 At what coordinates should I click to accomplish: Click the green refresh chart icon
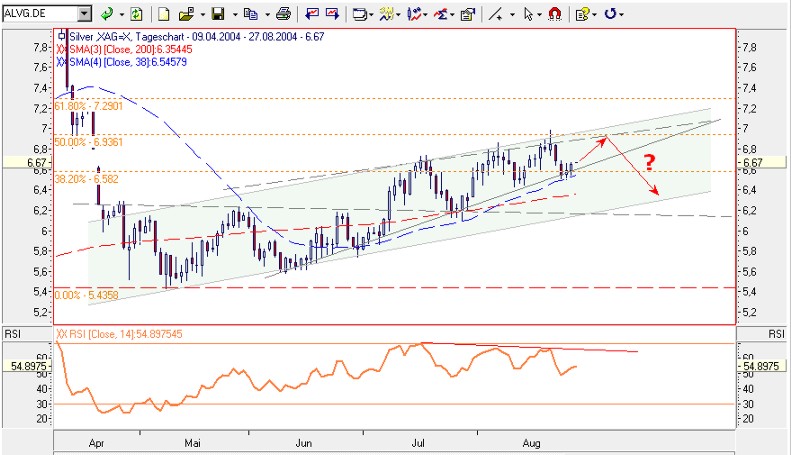[x=135, y=14]
